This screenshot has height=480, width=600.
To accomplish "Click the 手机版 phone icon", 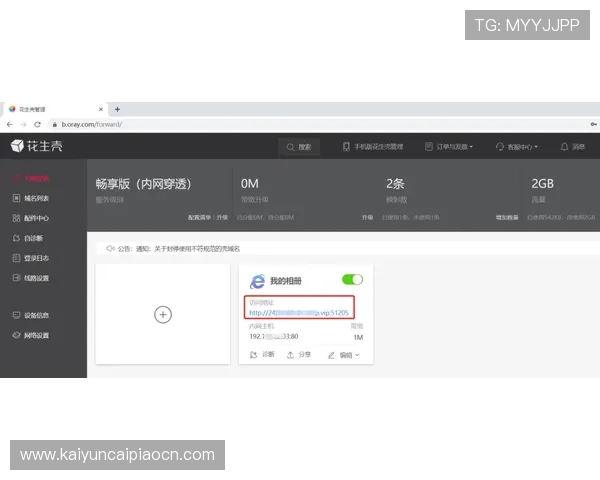I will 346,147.
